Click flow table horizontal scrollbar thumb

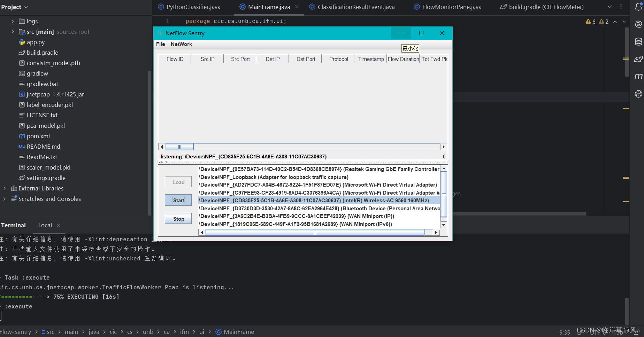pos(179,147)
